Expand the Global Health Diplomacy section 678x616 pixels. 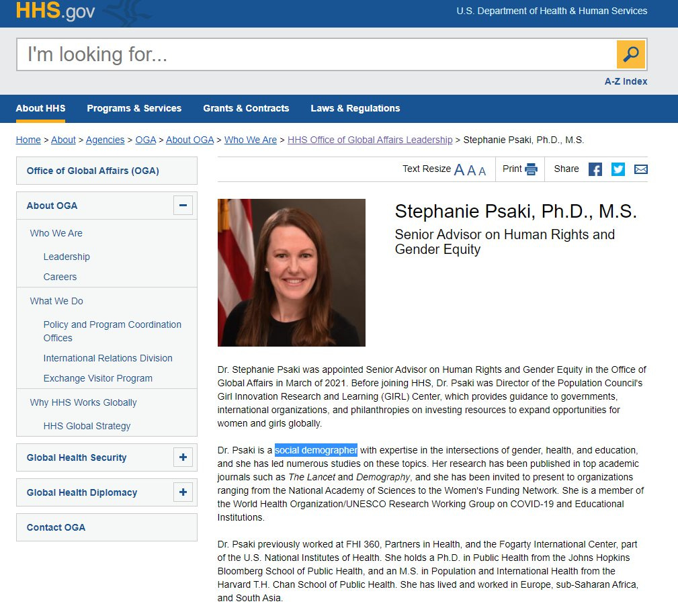click(x=183, y=492)
